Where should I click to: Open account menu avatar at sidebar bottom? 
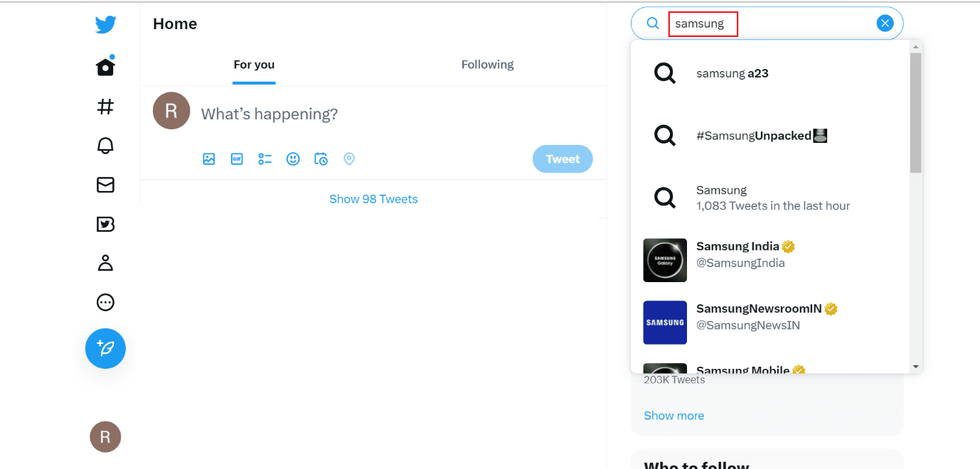pyautogui.click(x=105, y=437)
